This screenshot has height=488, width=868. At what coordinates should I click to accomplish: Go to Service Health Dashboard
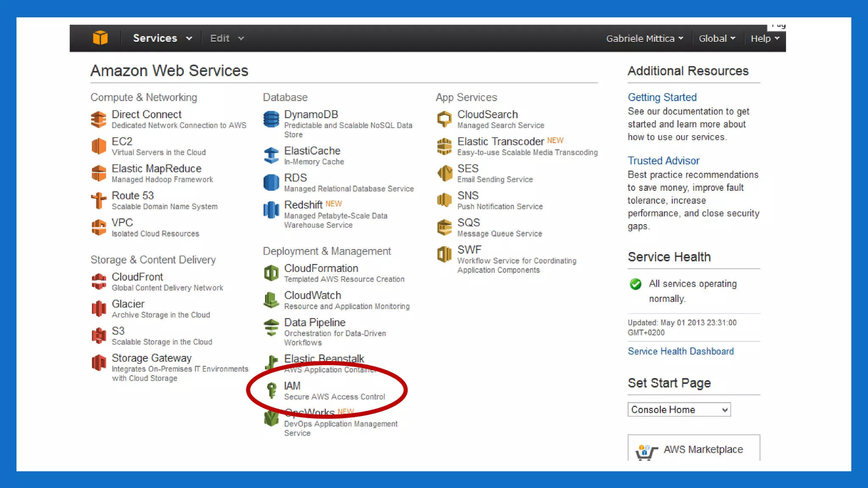coord(681,352)
